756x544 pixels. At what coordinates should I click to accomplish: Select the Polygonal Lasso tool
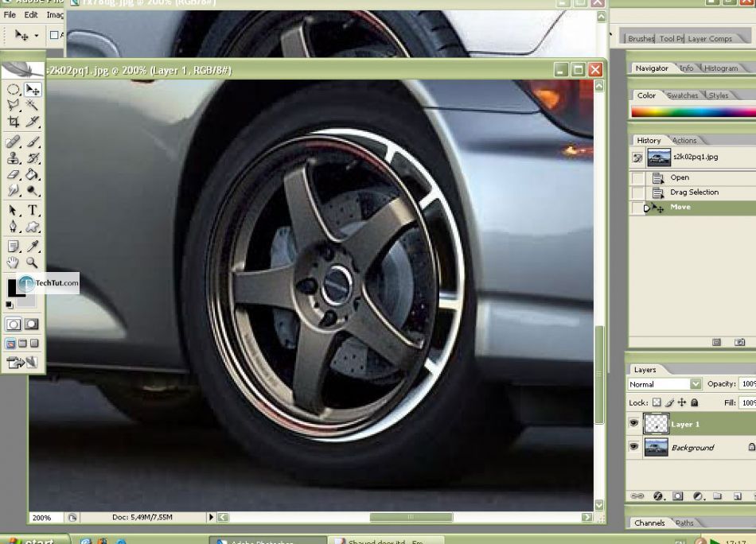click(x=13, y=105)
